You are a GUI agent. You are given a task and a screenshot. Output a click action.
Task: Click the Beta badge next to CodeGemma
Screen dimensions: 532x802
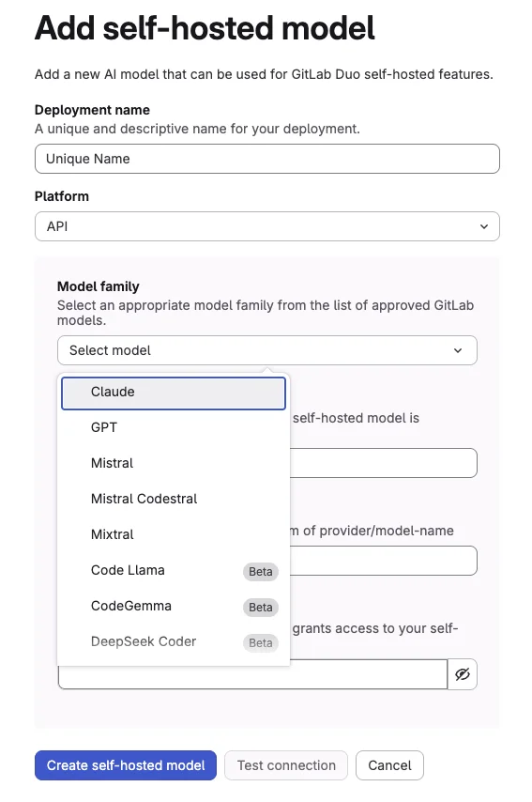click(x=261, y=607)
